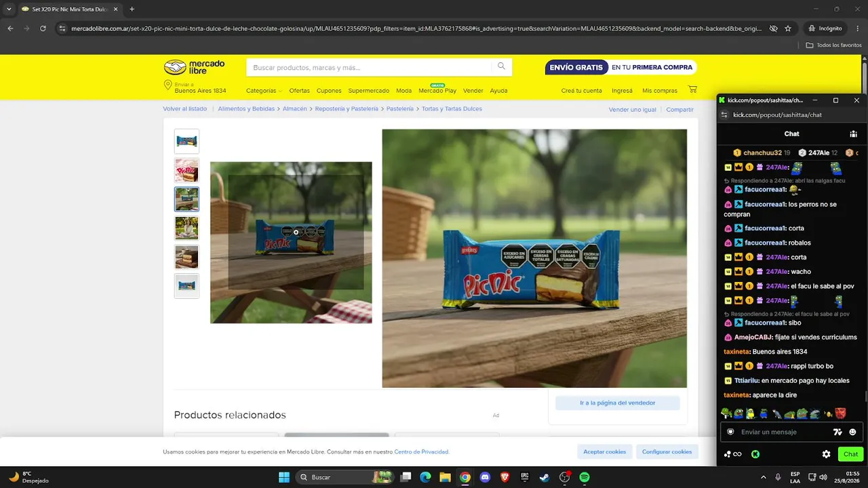Open Epic Games Launcher from the taskbar
The height and width of the screenshot is (488, 868).
(525, 477)
